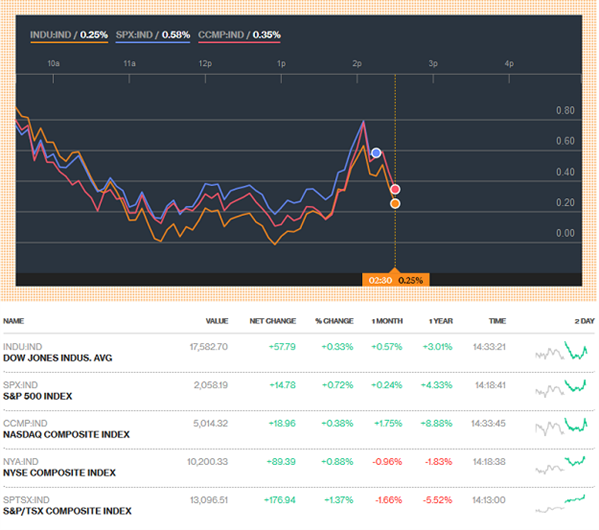Open the CCMP:IND ticker link

click(x=25, y=423)
